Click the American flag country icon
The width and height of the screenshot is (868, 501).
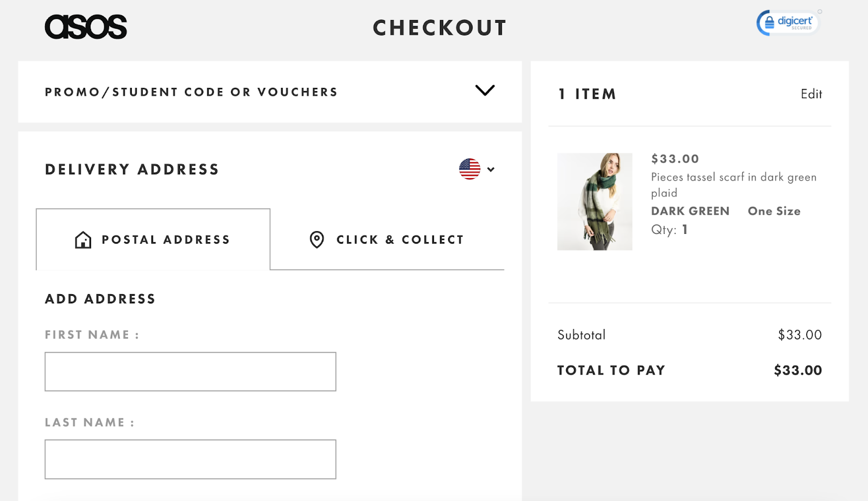(x=470, y=169)
